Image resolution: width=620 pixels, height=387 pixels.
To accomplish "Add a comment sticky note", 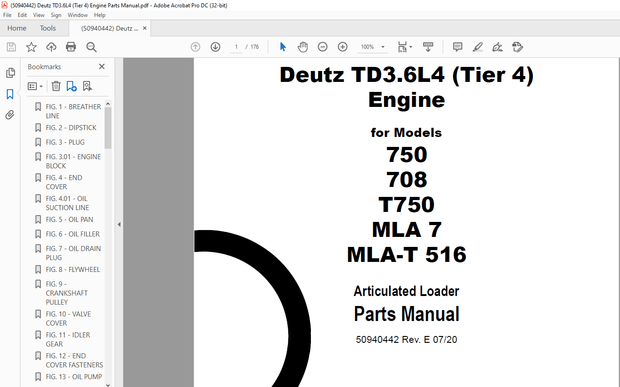I will click(x=457, y=47).
